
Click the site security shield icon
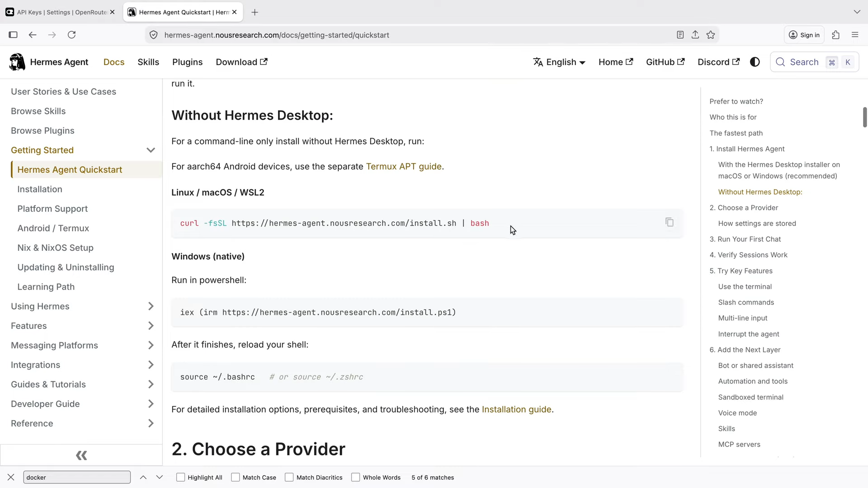click(154, 35)
